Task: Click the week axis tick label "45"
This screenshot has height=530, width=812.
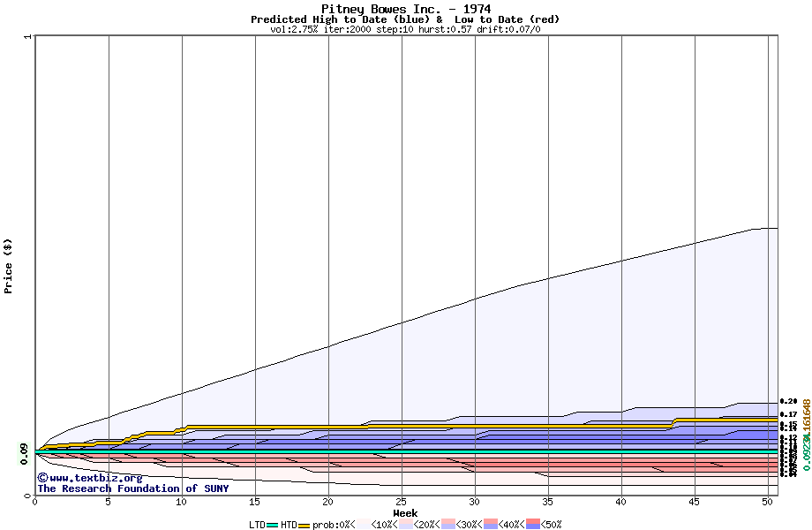Action: pyautogui.click(x=694, y=502)
